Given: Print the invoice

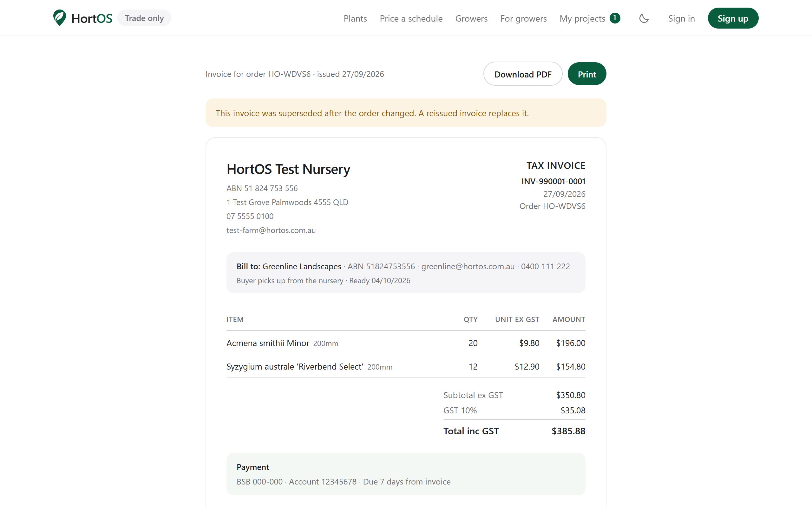Looking at the screenshot, I should tap(587, 74).
